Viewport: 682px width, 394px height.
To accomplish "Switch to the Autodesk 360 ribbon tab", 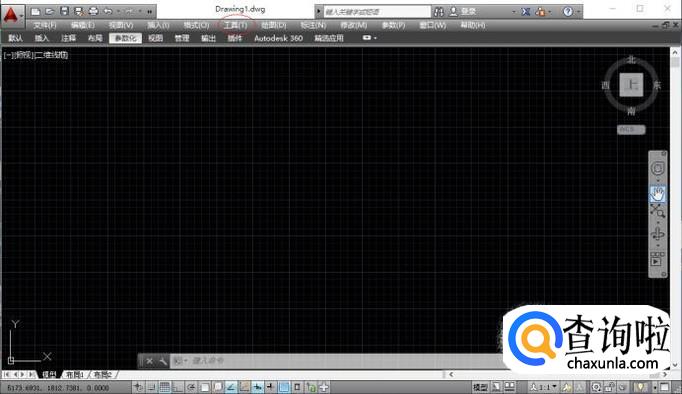I will [278, 38].
